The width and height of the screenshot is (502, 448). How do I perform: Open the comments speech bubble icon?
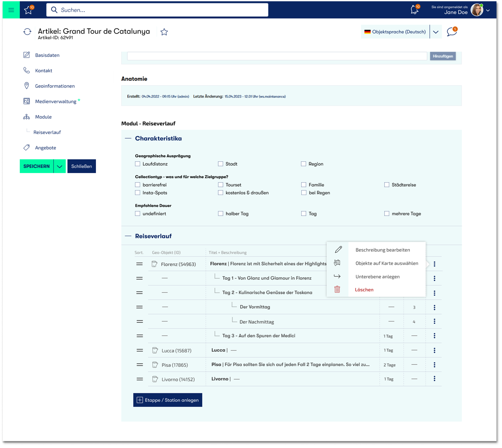[x=451, y=32]
